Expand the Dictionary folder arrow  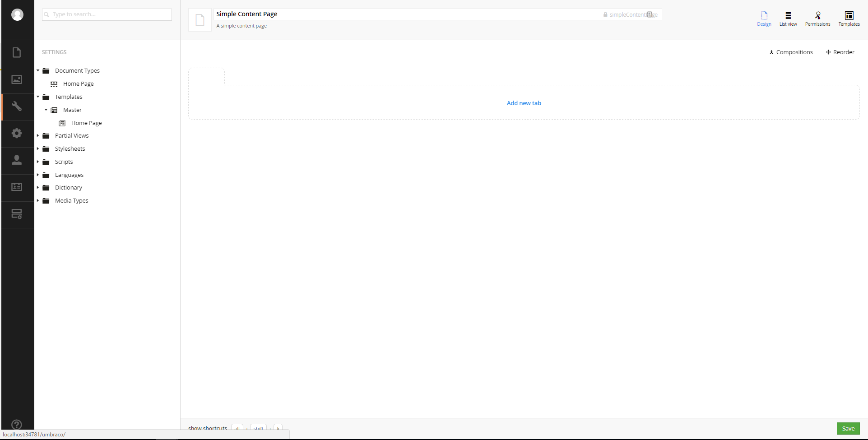(x=38, y=188)
